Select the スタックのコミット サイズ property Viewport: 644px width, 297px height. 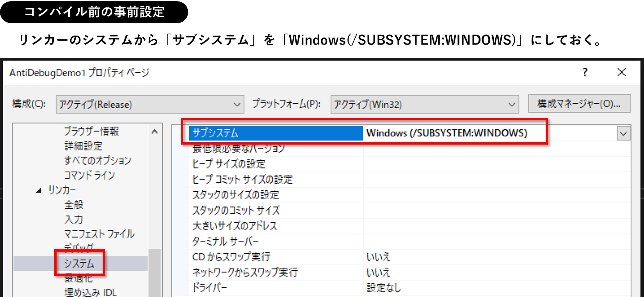(236, 211)
